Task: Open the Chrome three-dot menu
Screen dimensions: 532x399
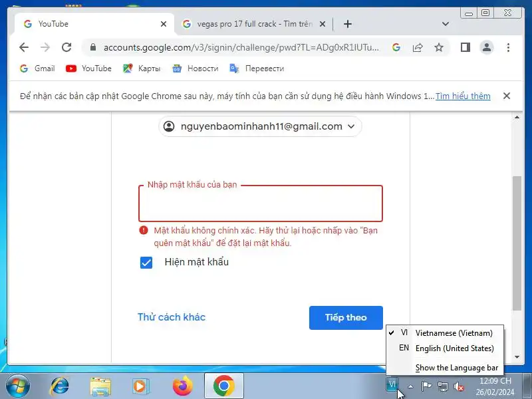Action: click(x=508, y=47)
